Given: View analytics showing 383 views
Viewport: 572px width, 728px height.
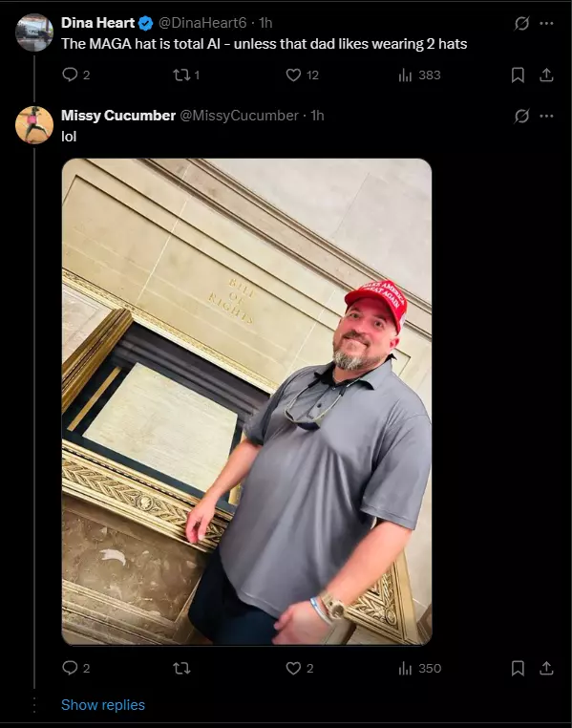Looking at the screenshot, I should click(x=419, y=75).
